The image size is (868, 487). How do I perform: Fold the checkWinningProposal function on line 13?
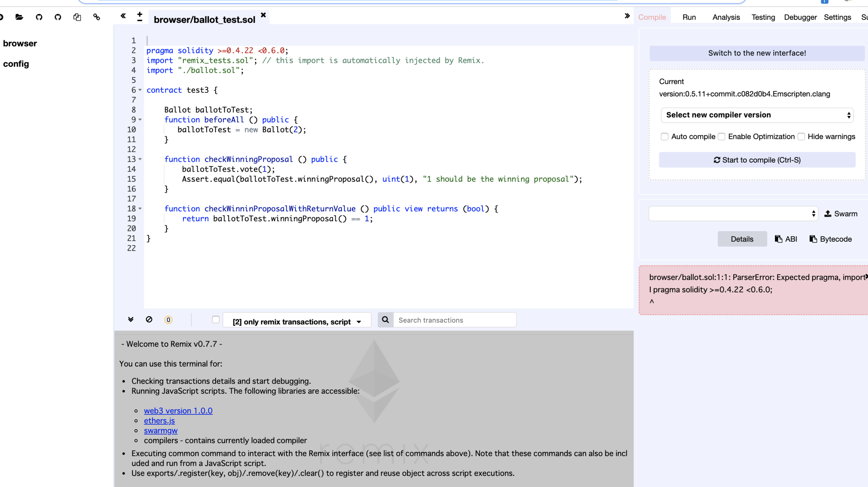(140, 159)
